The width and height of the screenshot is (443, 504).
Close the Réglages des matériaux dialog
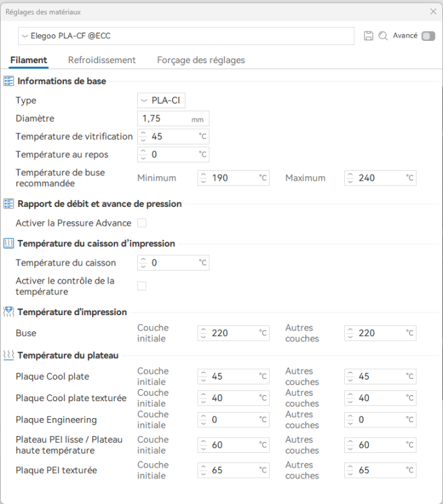(433, 11)
